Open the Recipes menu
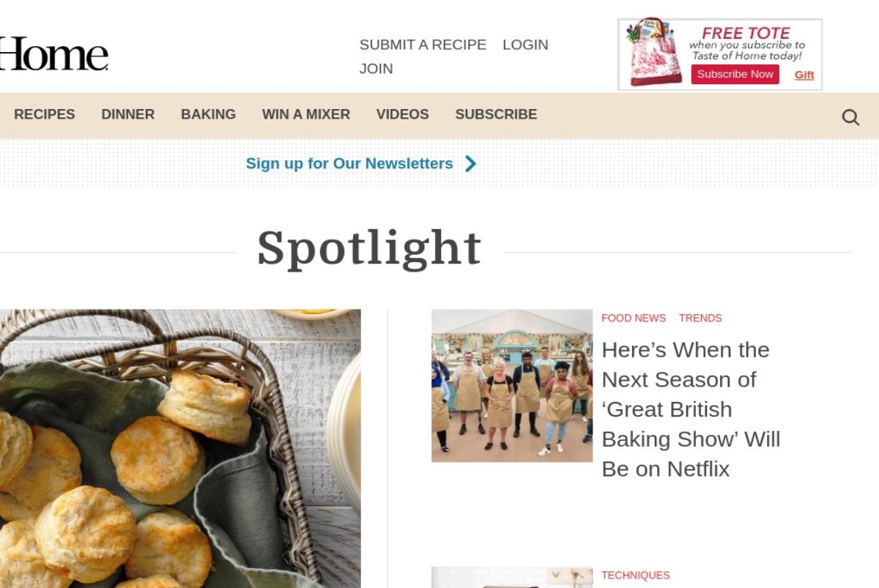The width and height of the screenshot is (879, 588). (45, 114)
